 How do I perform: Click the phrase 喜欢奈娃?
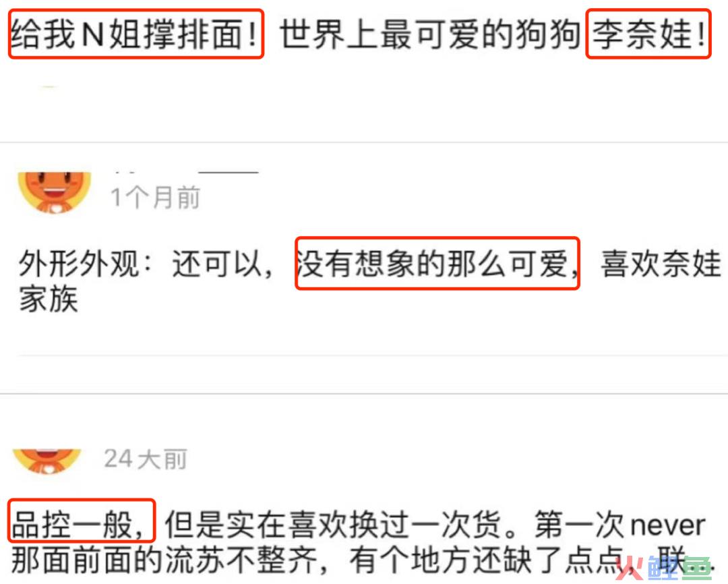(661, 264)
